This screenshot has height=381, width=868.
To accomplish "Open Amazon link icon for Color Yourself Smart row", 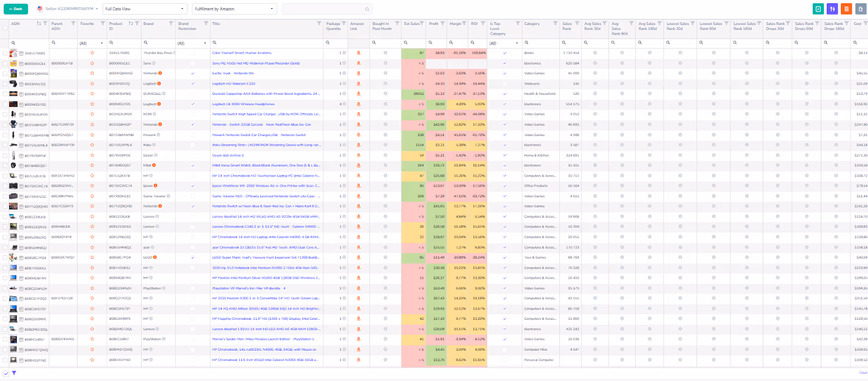I will 358,53.
